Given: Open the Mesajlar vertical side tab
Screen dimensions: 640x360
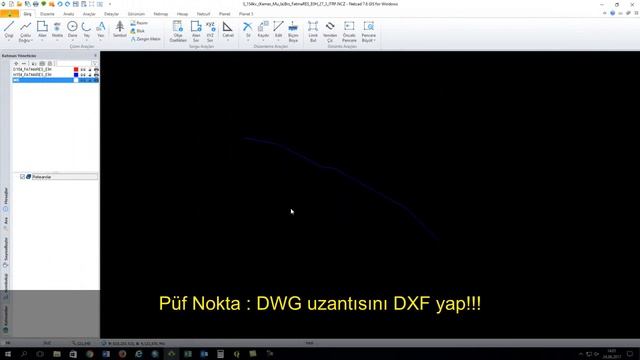Looking at the screenshot, I should [6, 200].
